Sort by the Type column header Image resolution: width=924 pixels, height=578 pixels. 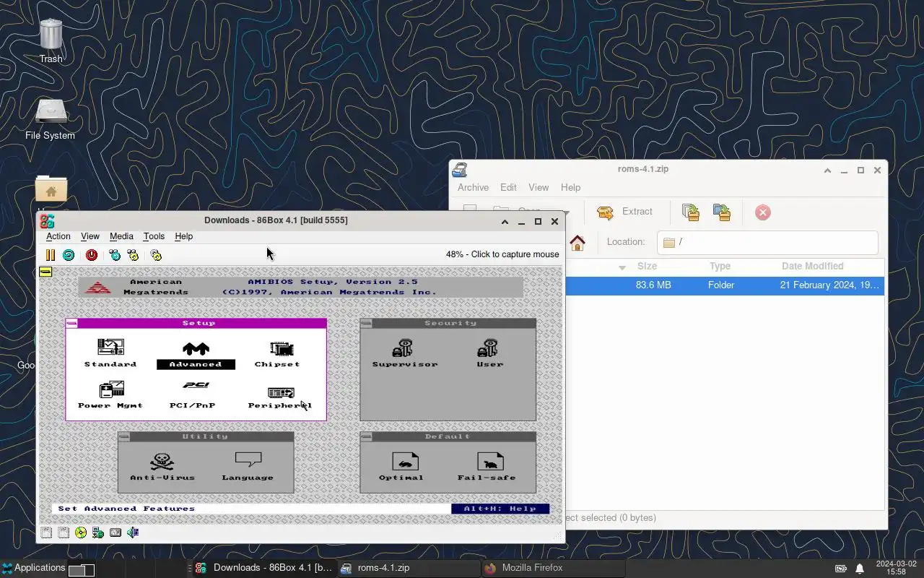click(720, 267)
